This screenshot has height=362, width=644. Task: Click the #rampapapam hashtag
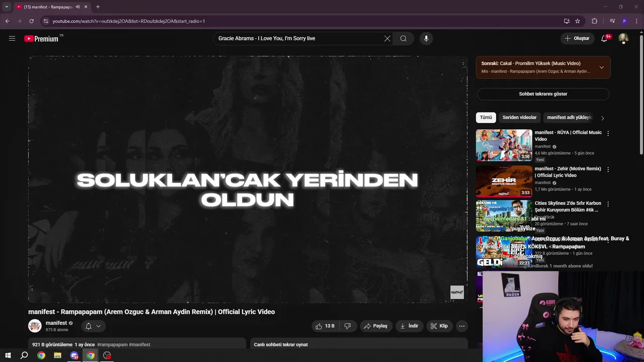click(112, 345)
